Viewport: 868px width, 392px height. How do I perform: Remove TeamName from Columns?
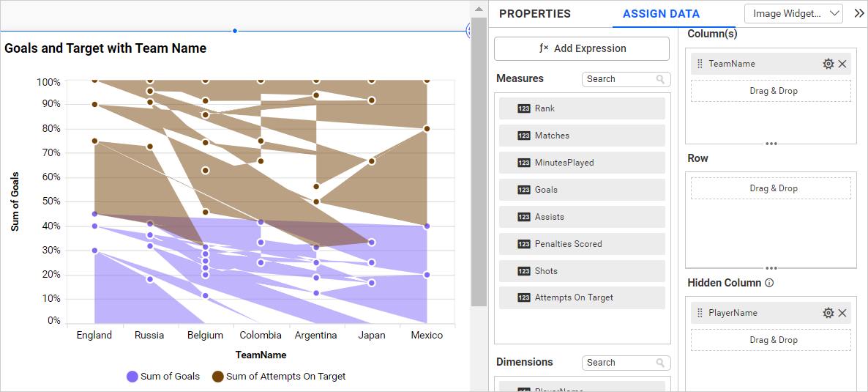tap(842, 64)
